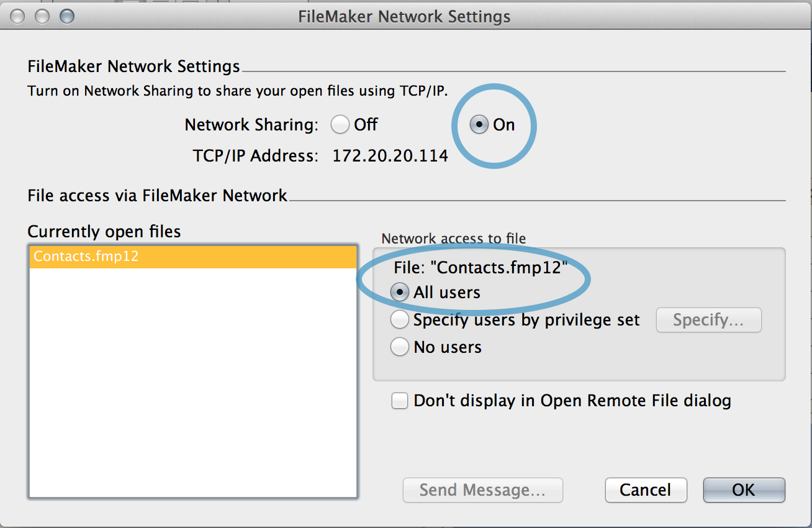The image size is (812, 528).
Task: Zoom the window with the third title button
Action: (66, 16)
